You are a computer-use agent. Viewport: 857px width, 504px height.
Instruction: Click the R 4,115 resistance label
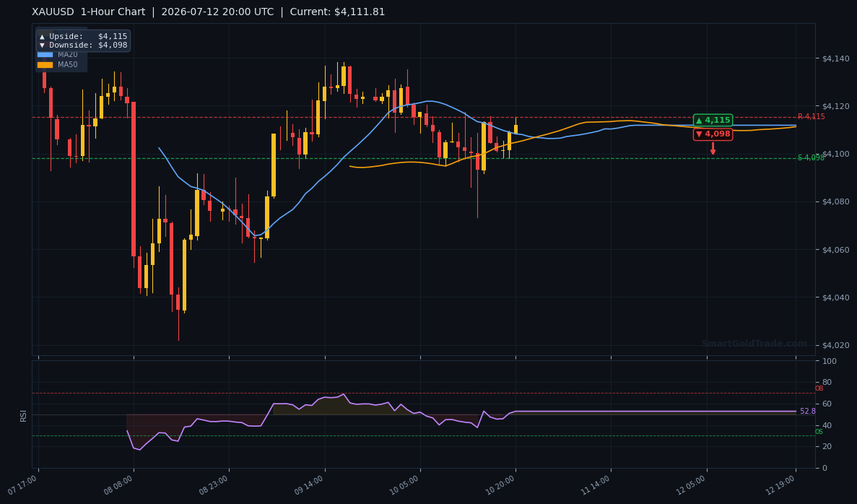click(811, 116)
